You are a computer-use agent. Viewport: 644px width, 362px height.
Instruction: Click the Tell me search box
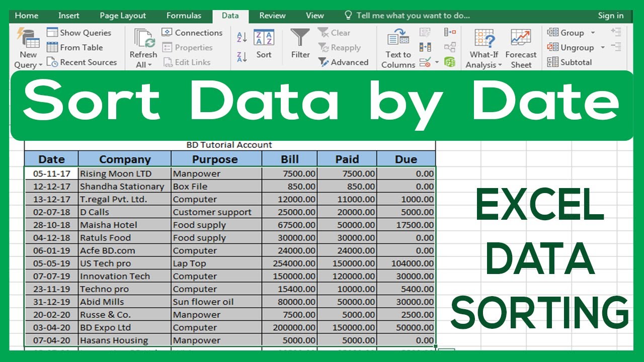click(x=407, y=16)
